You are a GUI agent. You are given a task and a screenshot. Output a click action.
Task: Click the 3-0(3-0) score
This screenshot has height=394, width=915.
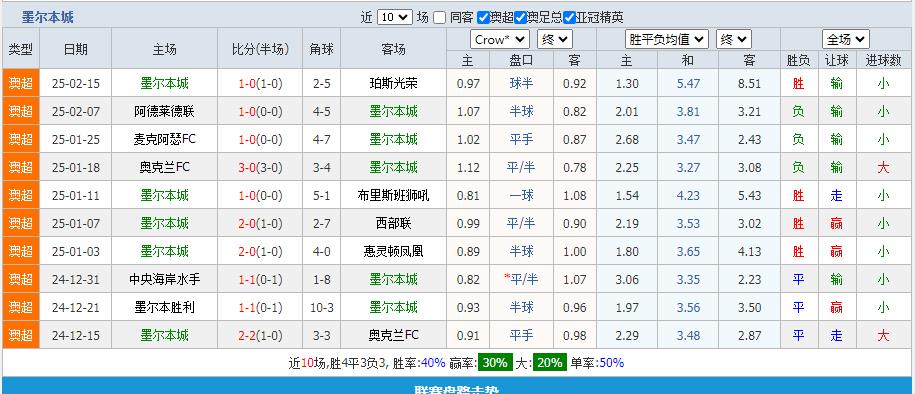click(x=260, y=168)
